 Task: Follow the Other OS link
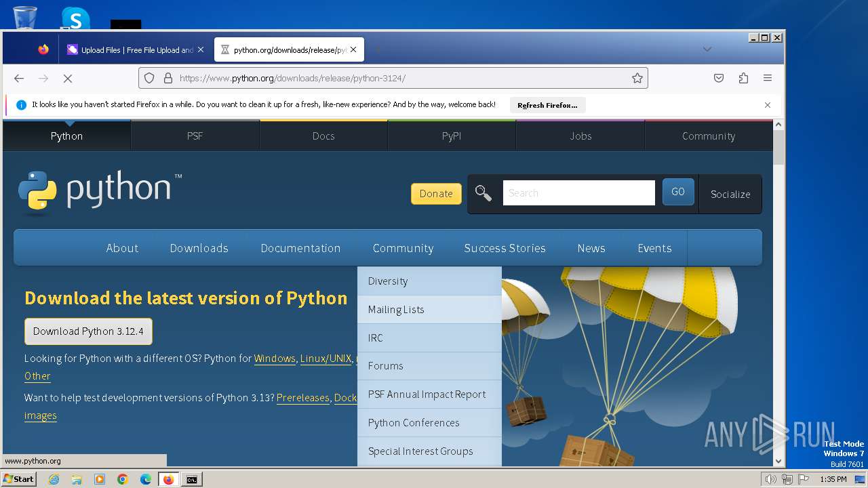click(x=37, y=376)
